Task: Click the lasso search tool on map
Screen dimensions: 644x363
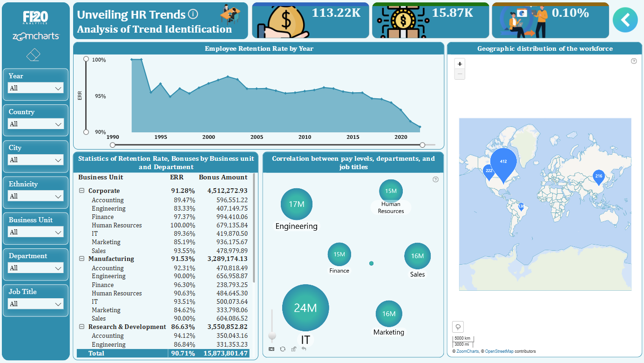Action: coord(458,327)
